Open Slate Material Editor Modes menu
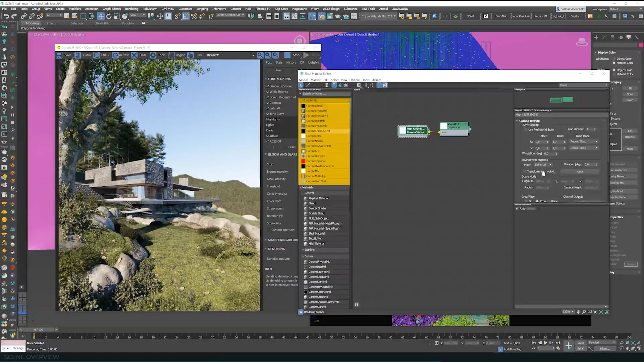The width and height of the screenshot is (644, 362). [304, 80]
